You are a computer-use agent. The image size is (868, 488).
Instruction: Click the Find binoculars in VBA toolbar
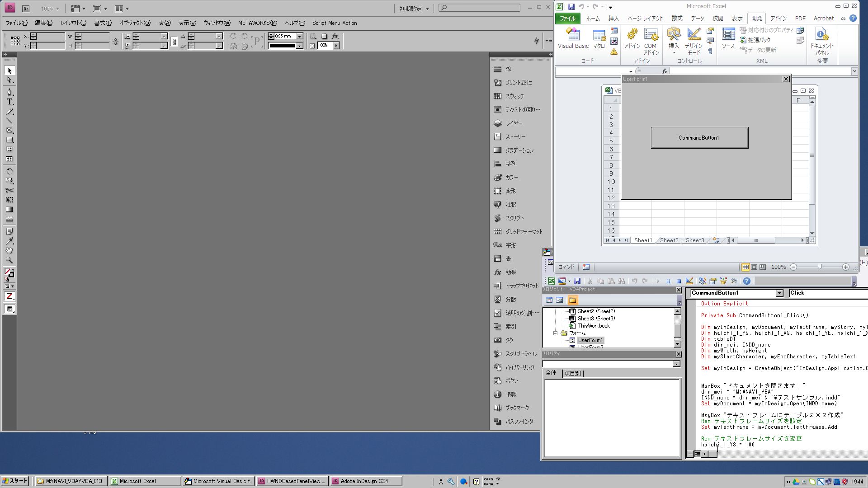tap(622, 281)
